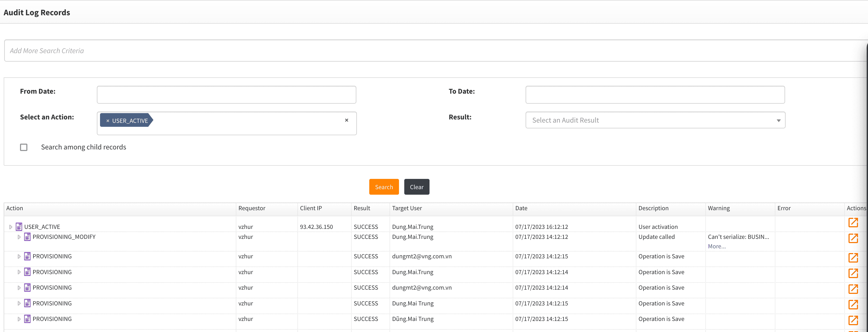
Task: Sort by the Requestor column header
Action: 252,208
